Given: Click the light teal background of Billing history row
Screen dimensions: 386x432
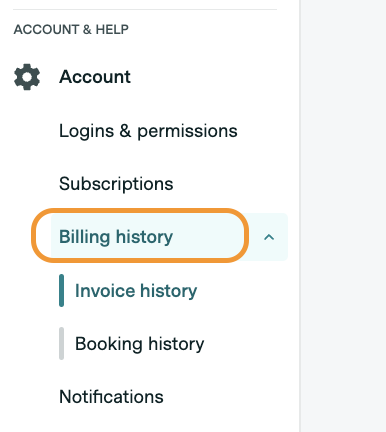Looking at the screenshot, I should pos(169,237).
